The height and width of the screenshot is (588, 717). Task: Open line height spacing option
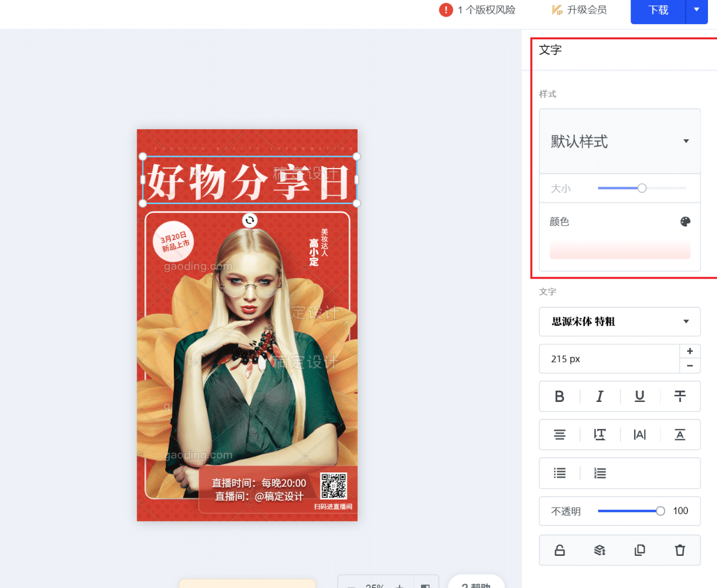click(x=600, y=435)
